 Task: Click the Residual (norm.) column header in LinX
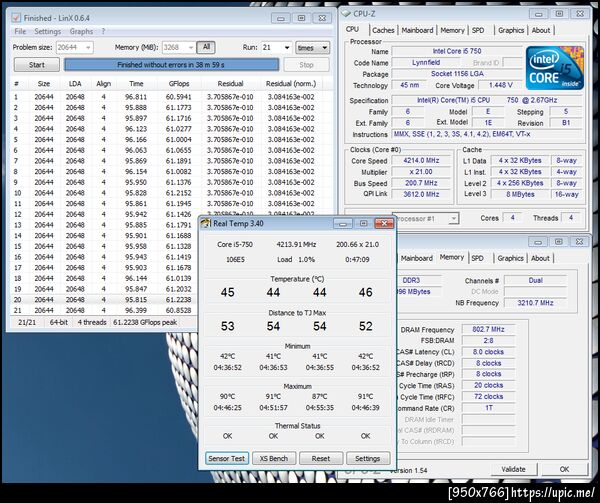[291, 84]
